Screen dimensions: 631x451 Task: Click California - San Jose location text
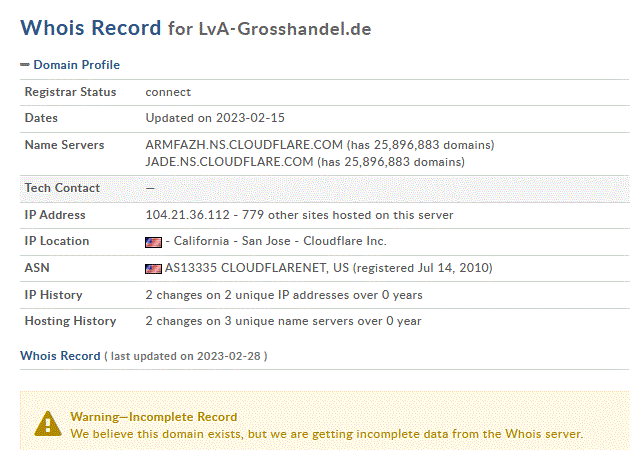click(232, 241)
